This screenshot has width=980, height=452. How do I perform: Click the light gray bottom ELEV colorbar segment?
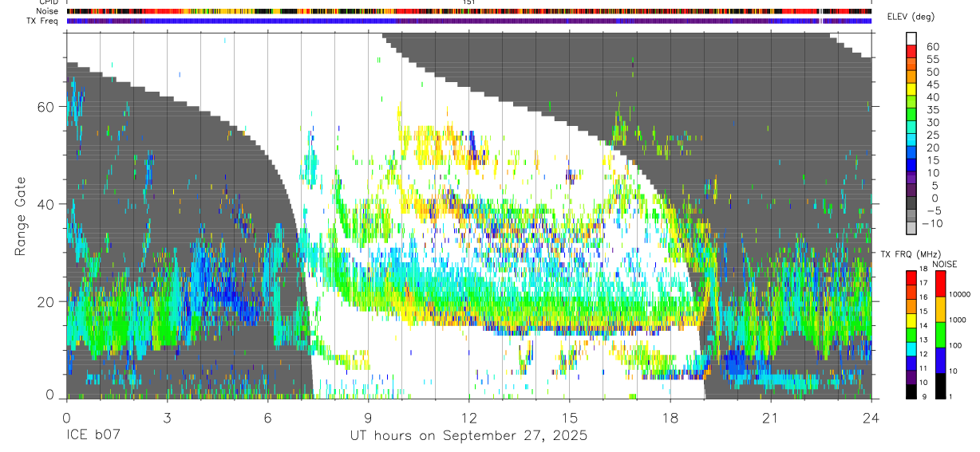coord(911,230)
